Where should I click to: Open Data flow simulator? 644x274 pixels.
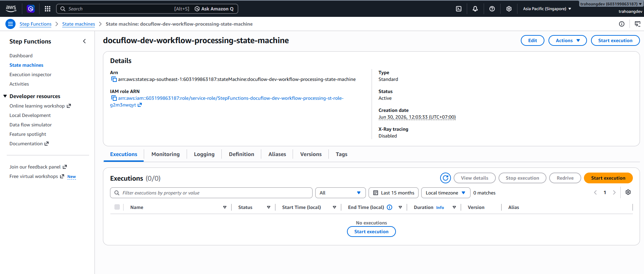point(31,125)
